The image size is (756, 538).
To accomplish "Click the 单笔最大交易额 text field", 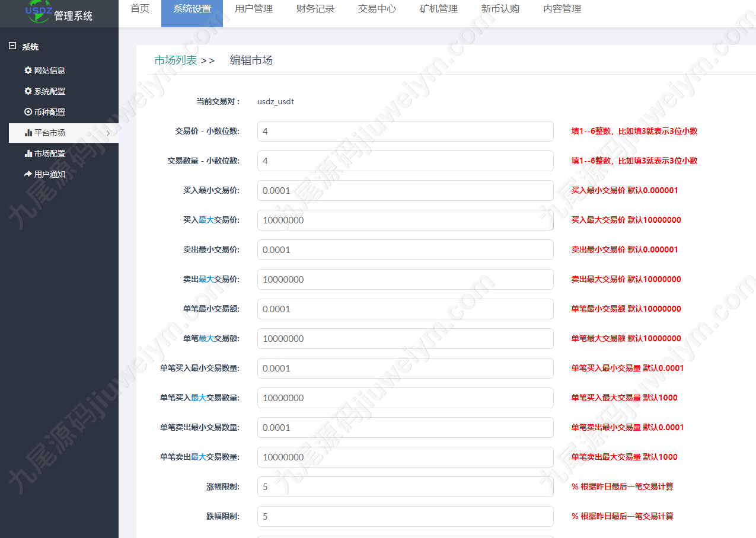I will 406,339.
